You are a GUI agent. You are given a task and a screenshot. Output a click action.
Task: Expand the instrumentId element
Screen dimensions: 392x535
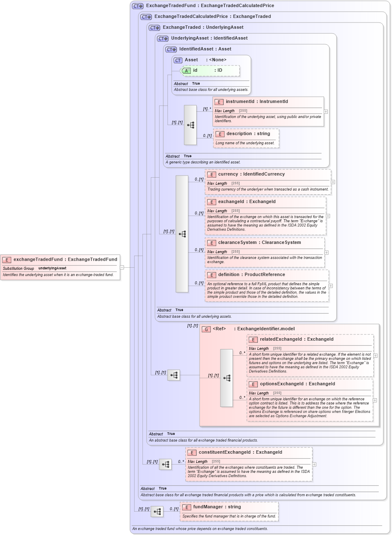[326, 112]
